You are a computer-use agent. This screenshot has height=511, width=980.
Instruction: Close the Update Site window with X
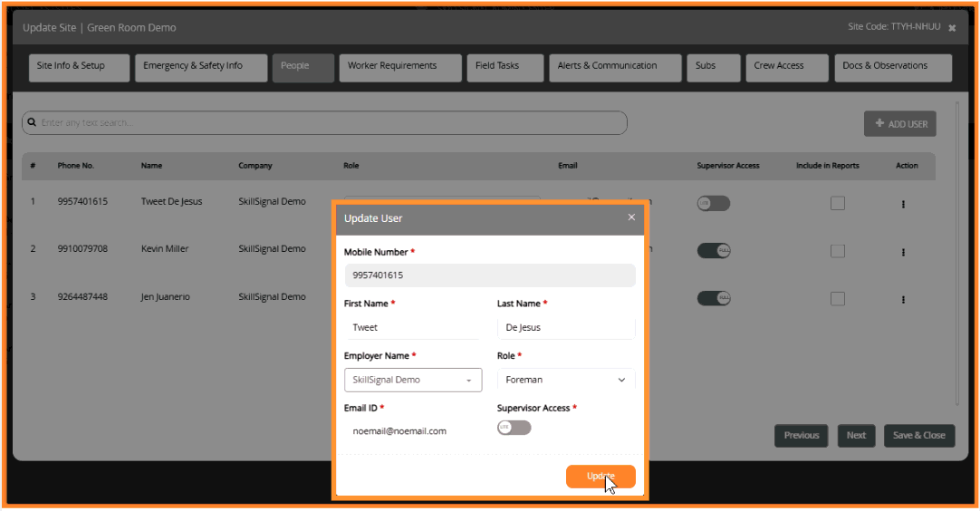pos(952,28)
